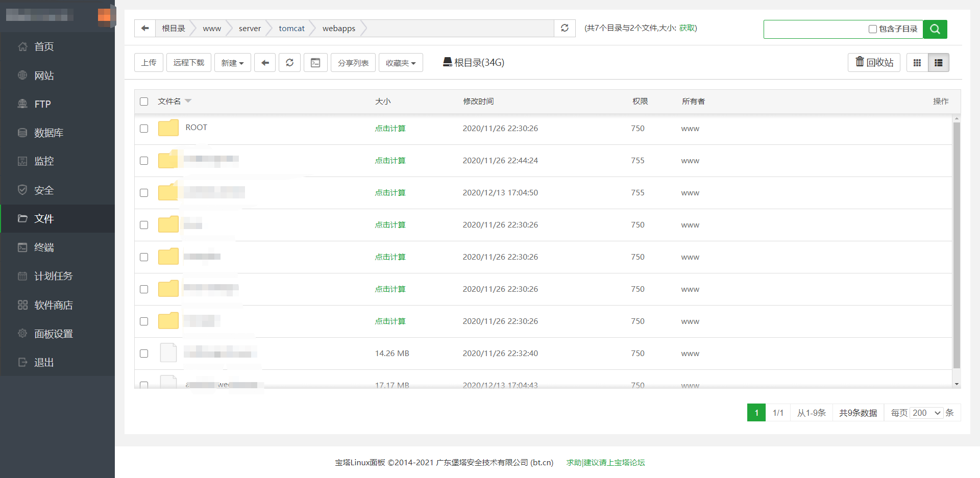The height and width of the screenshot is (478, 980).
Task: Switch to grid icon view
Action: pyautogui.click(x=917, y=63)
